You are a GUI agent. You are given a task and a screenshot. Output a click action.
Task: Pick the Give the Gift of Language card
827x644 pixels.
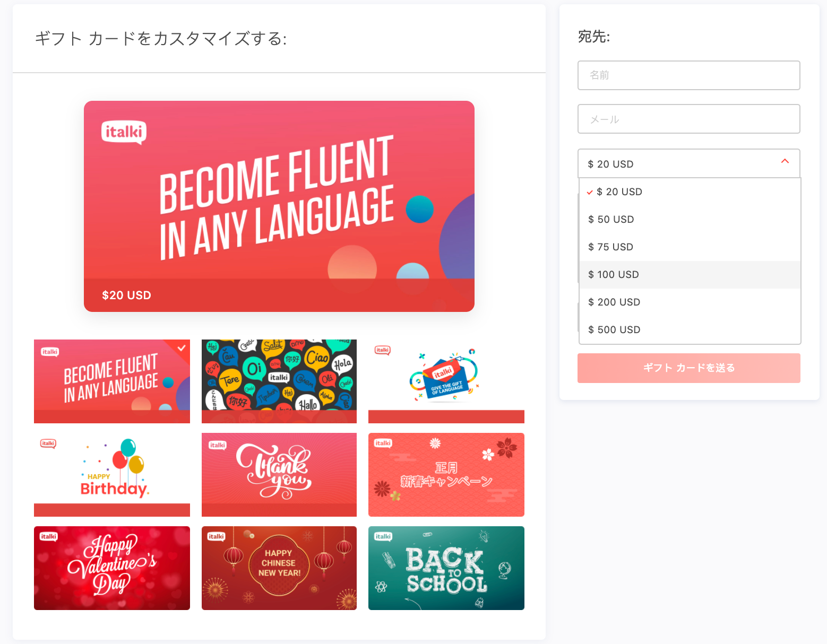(x=446, y=381)
